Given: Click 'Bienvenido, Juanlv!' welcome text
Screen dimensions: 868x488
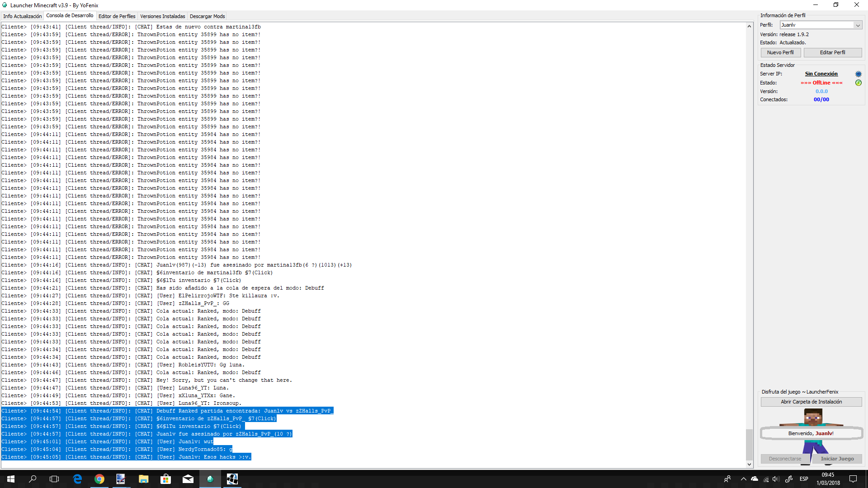Looking at the screenshot, I should click(811, 434).
